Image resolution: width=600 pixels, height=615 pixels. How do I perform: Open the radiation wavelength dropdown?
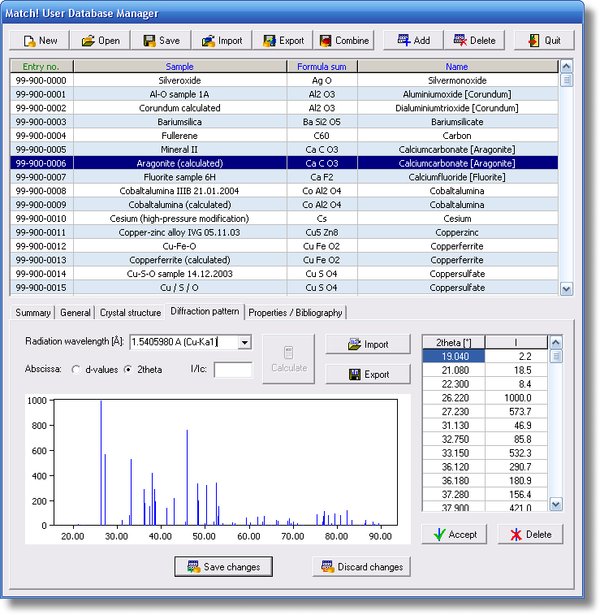coord(245,343)
